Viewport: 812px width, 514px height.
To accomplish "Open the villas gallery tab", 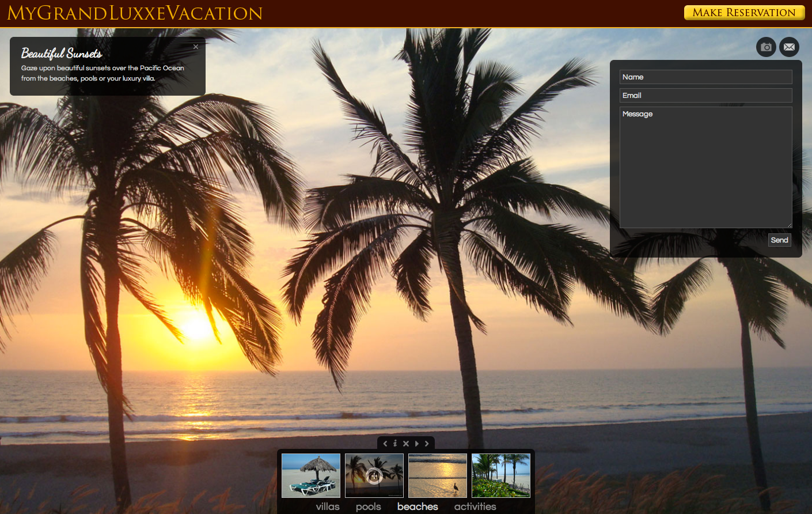I will 328,507.
